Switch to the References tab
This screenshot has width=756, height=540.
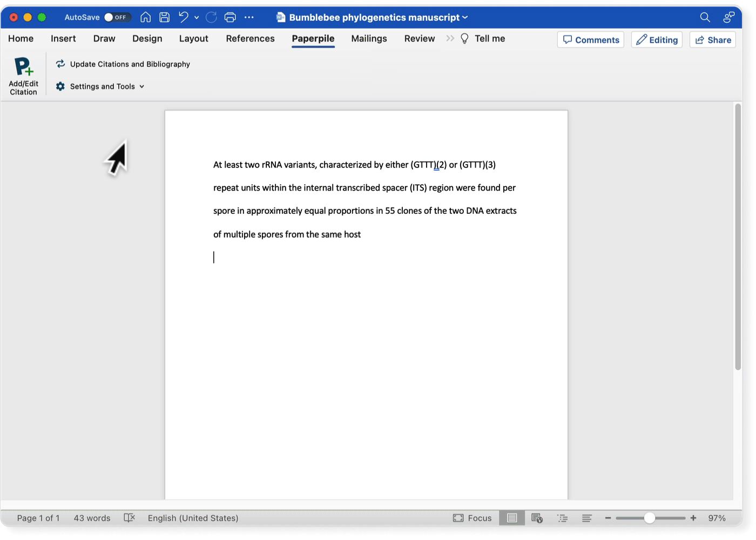tap(250, 39)
